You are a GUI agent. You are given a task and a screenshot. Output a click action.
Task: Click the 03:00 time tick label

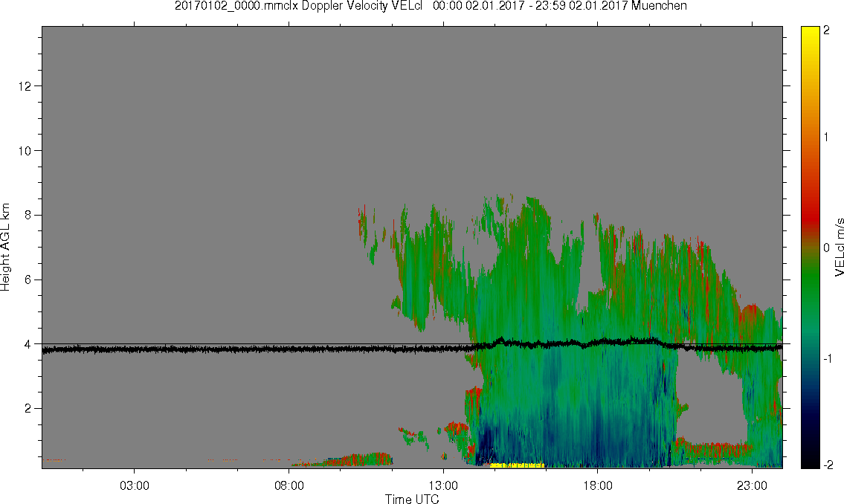[x=134, y=485]
